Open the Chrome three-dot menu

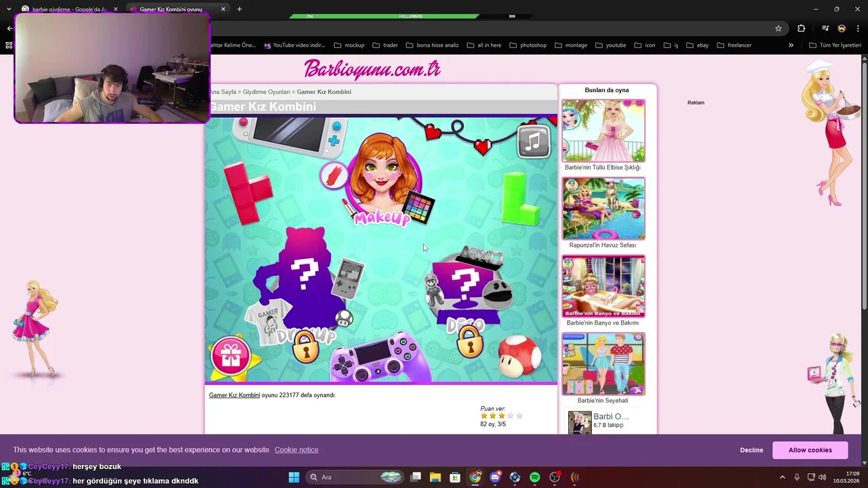(x=859, y=28)
